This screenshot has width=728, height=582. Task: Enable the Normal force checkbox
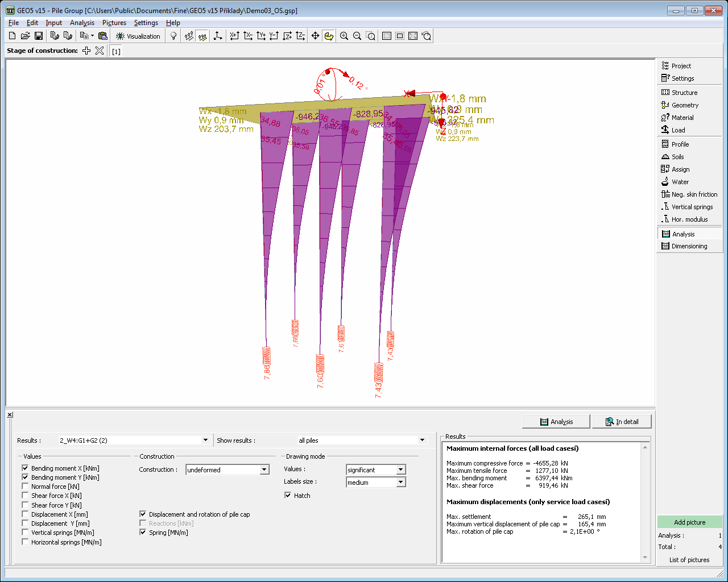[25, 487]
